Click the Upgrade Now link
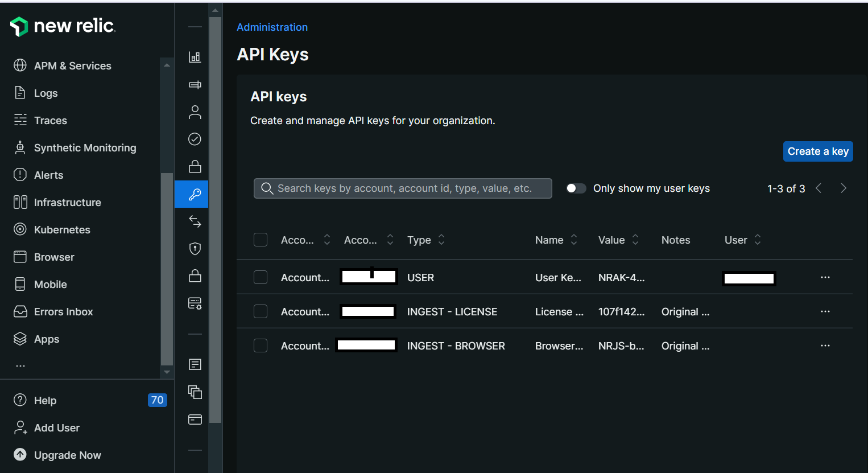Screen dimensions: 868x473 [x=68, y=455]
